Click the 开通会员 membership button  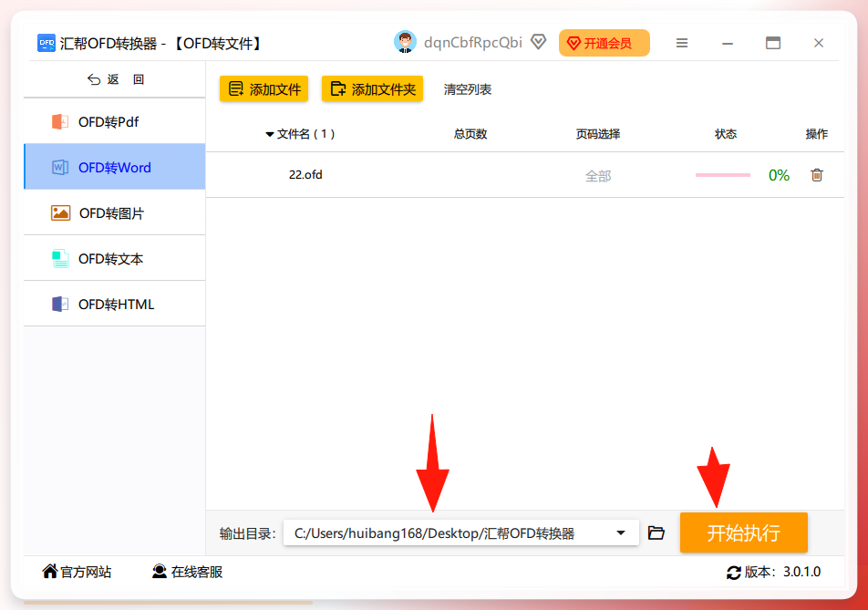tap(604, 43)
